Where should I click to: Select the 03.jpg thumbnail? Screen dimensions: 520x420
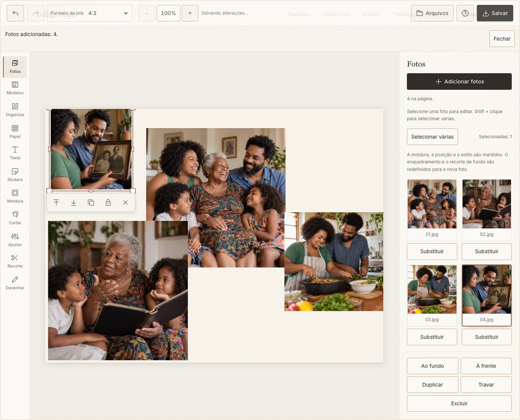tap(432, 295)
